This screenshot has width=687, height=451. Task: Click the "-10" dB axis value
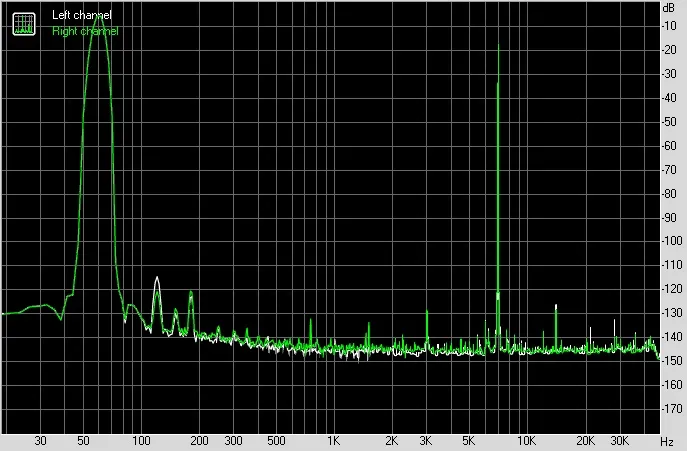coord(669,26)
